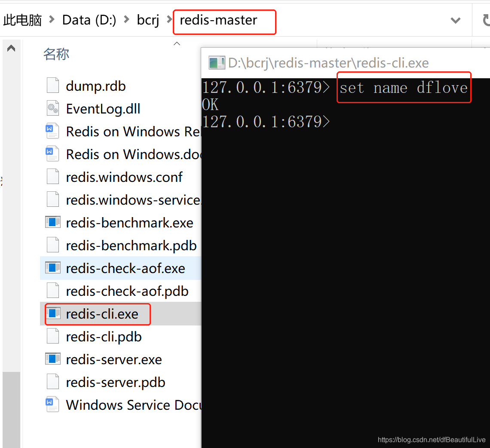Viewport: 490px width, 448px height.
Task: Select the Redis on Windows.docx file name
Action: click(x=133, y=154)
